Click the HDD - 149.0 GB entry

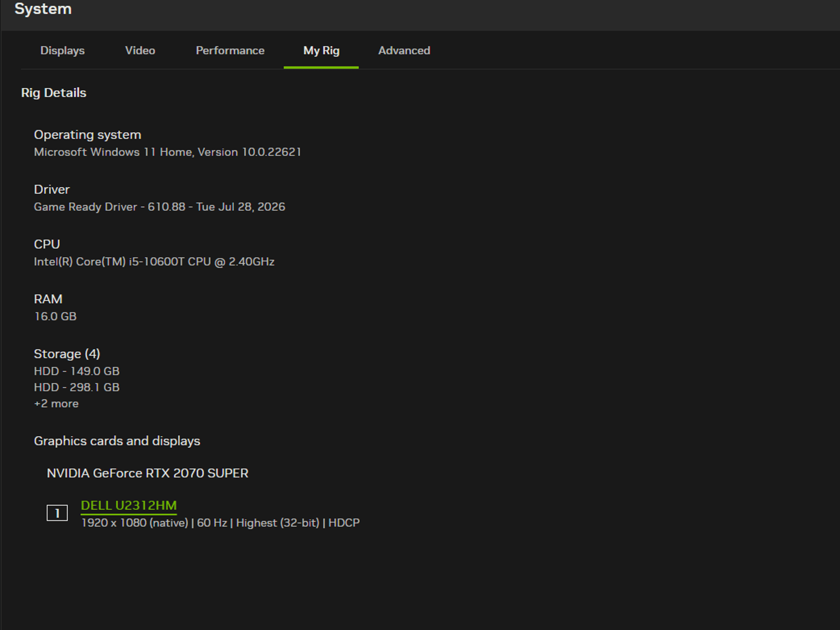click(77, 371)
